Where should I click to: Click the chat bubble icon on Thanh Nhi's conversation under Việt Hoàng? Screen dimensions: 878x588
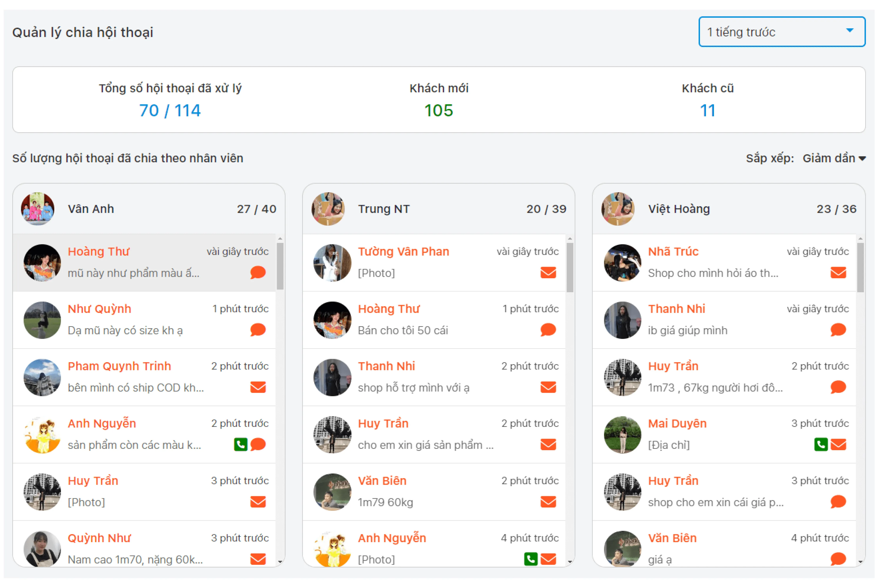(x=838, y=330)
